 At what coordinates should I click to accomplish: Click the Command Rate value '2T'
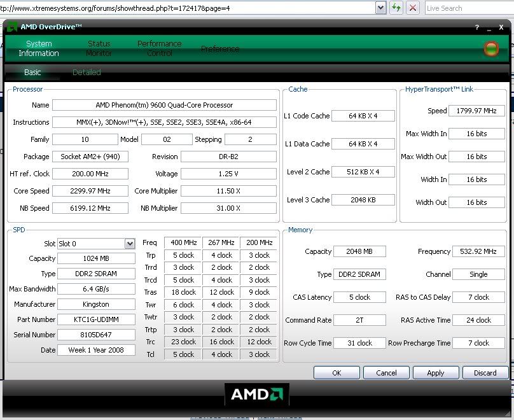359,320
